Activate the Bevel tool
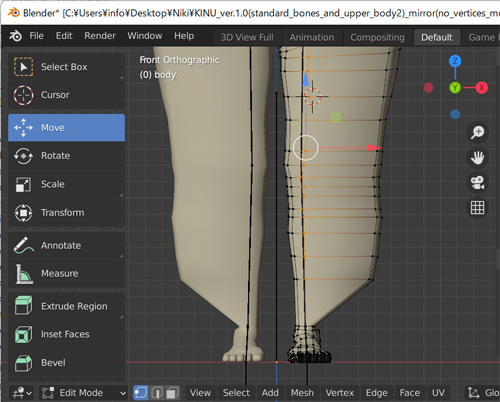The height and width of the screenshot is (402, 500). tap(66, 363)
